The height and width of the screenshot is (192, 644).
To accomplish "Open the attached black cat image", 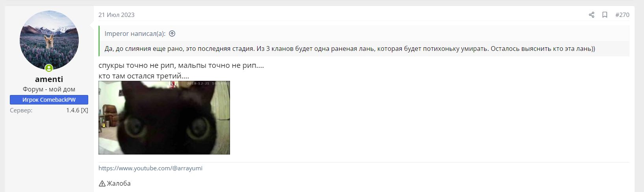I will [164, 117].
